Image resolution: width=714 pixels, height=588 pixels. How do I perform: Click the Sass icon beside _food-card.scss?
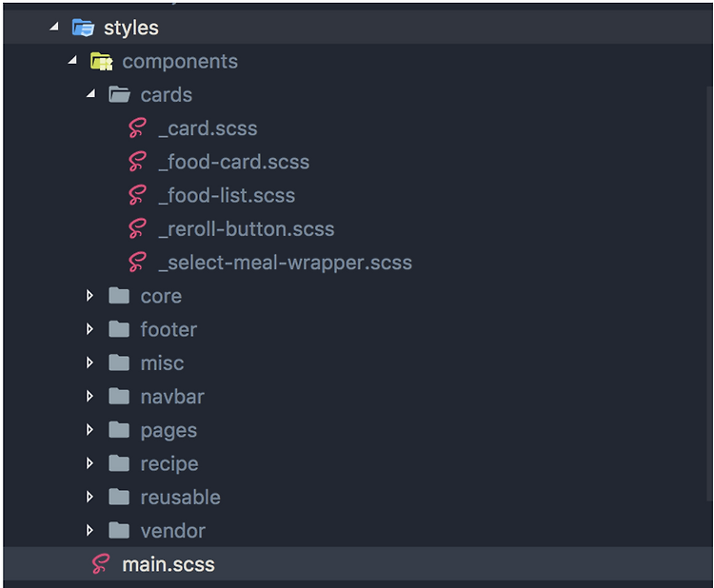coord(138,162)
